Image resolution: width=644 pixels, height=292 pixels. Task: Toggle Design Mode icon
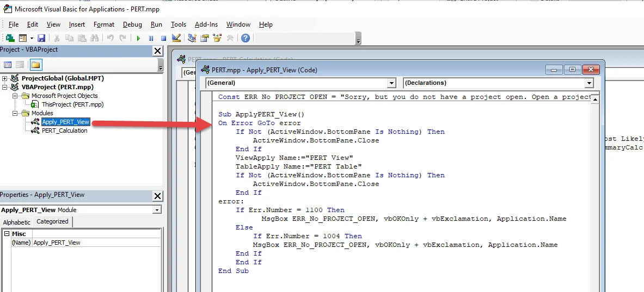coord(176,38)
